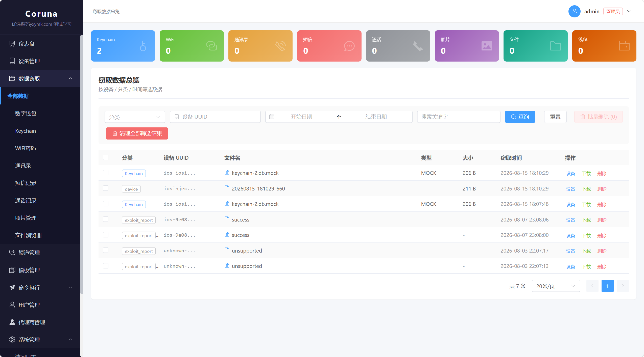
Task: Click the WiFi link icon in green card
Action: click(212, 46)
